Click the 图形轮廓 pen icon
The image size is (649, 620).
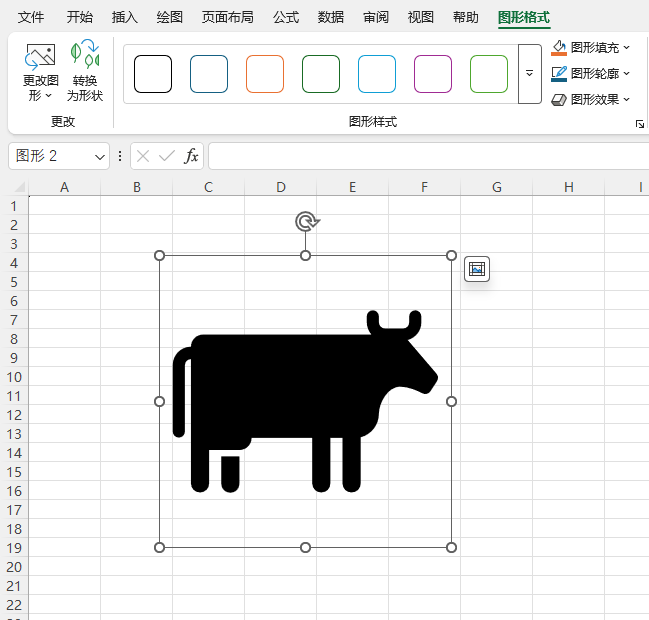coord(559,74)
